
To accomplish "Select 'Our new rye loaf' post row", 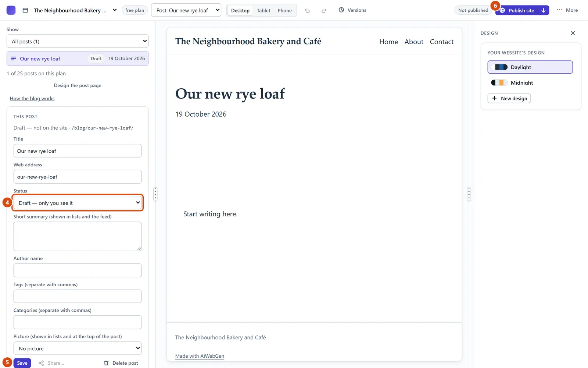I will [78, 59].
